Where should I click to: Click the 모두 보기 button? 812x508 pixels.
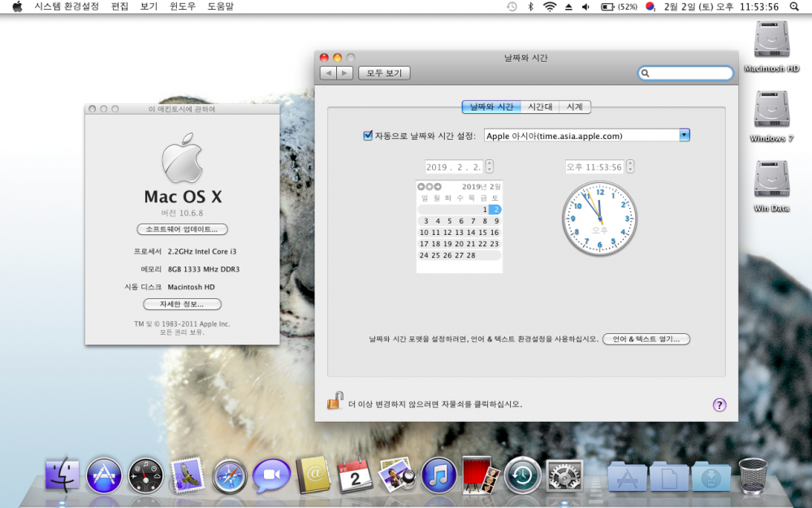click(x=384, y=73)
